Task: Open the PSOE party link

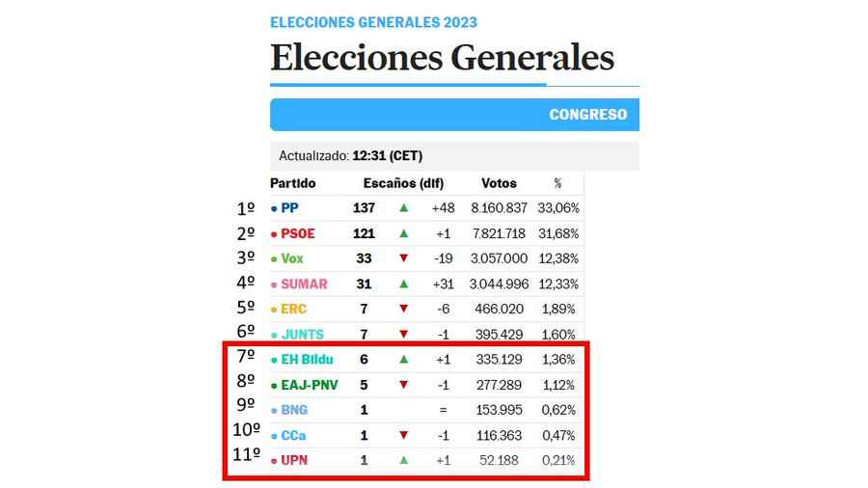Action: point(298,233)
